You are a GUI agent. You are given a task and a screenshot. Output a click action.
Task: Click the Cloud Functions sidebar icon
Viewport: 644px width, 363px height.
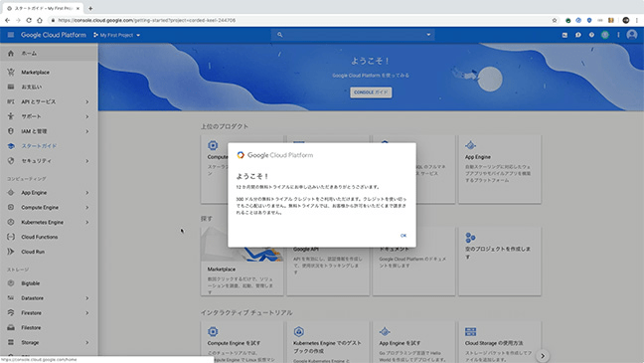point(11,237)
